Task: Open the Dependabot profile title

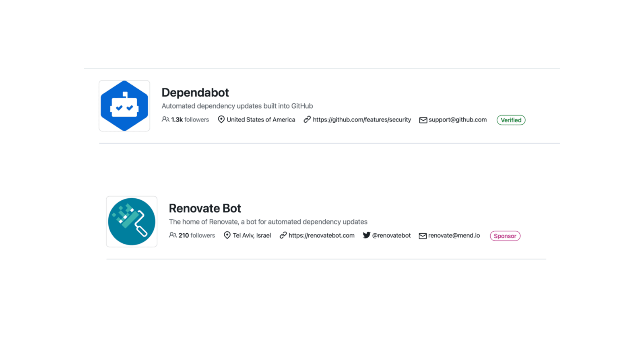Action: coord(195,93)
